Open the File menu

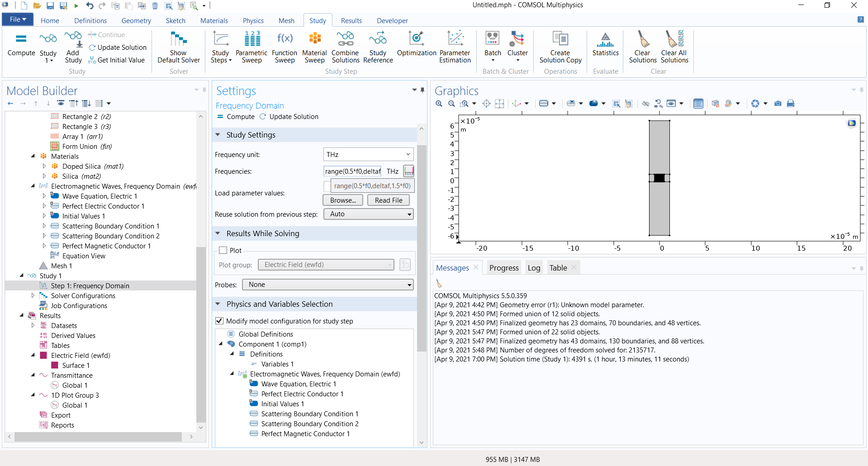(18, 19)
